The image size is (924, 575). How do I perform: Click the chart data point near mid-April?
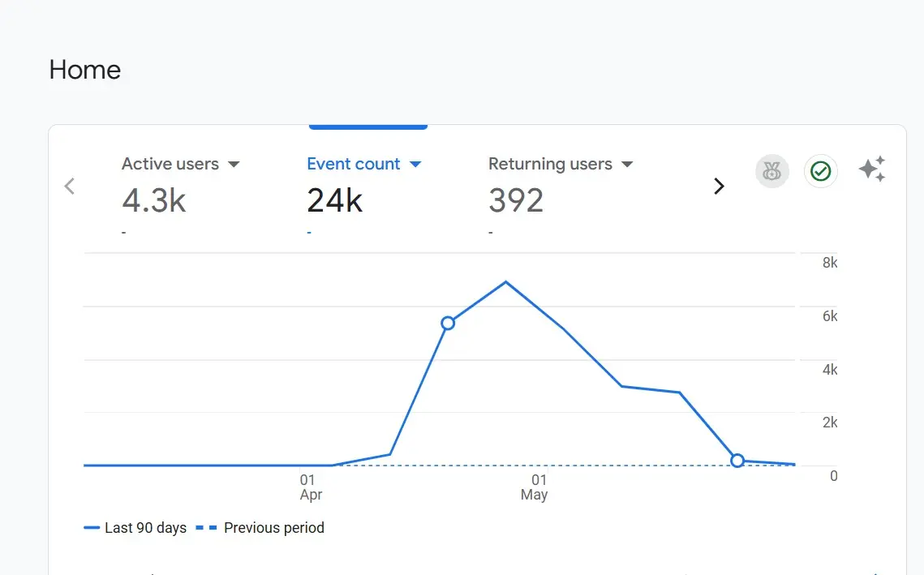[x=448, y=323]
